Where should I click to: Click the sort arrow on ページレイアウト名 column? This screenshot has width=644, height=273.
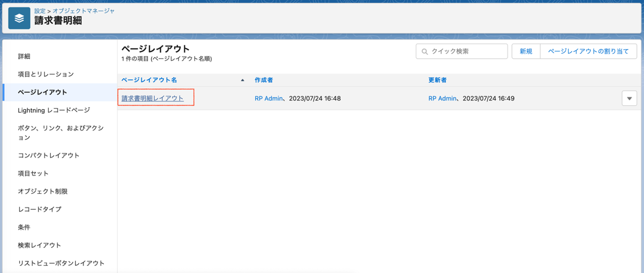point(242,80)
